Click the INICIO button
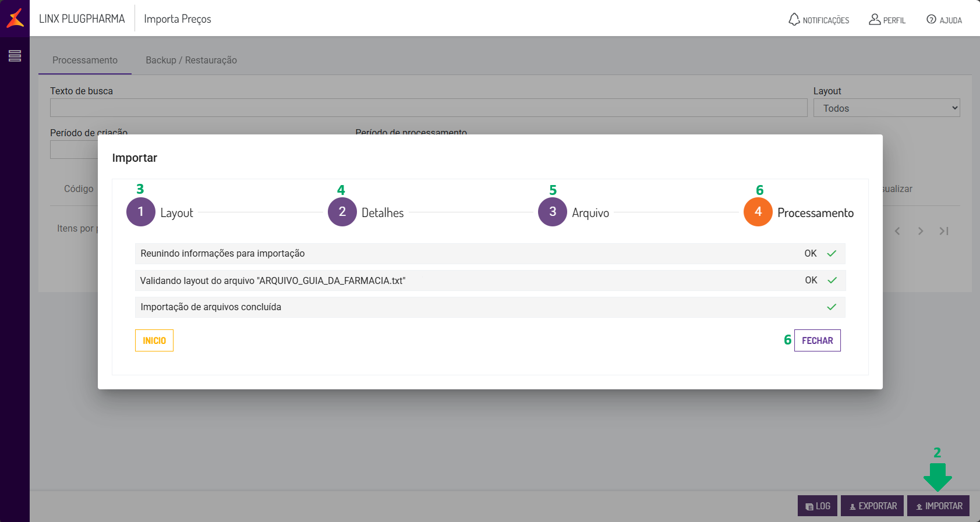The height and width of the screenshot is (522, 980). [154, 340]
